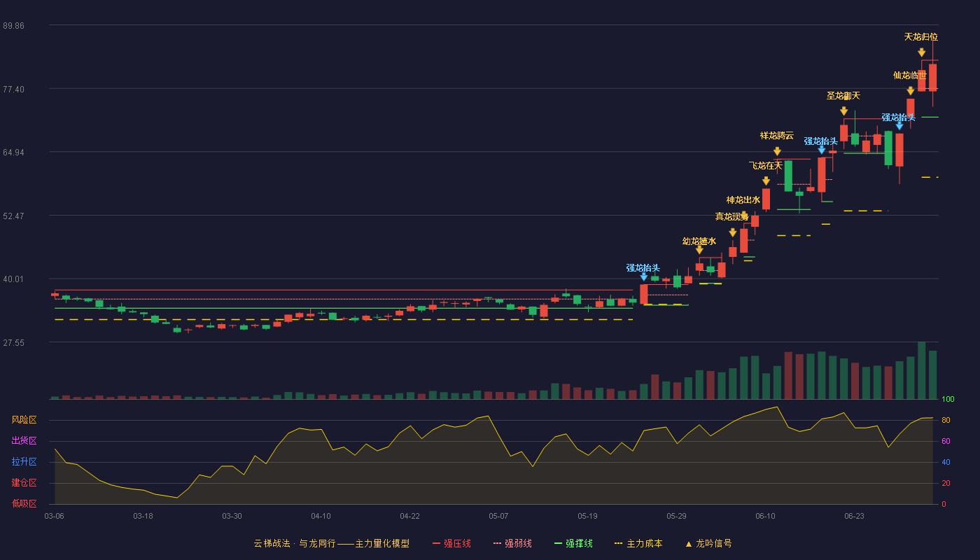Toggle the 强撑线 legend entry
Screen dimensions: 980x560
pos(573,543)
